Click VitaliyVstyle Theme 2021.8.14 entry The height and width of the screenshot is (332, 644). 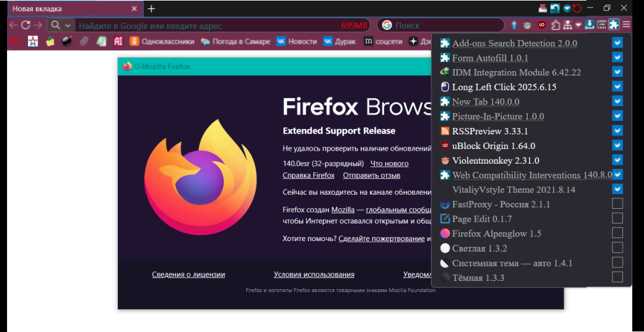coord(514,190)
